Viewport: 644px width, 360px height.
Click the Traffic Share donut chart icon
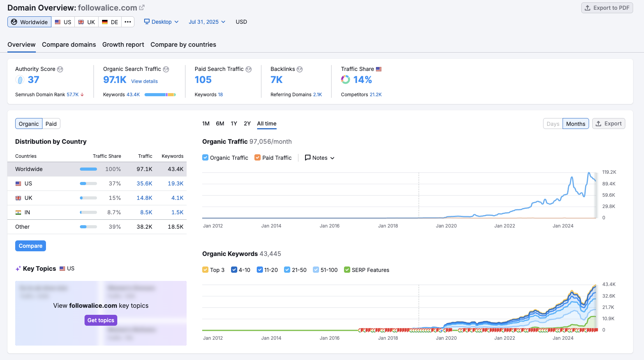point(346,79)
